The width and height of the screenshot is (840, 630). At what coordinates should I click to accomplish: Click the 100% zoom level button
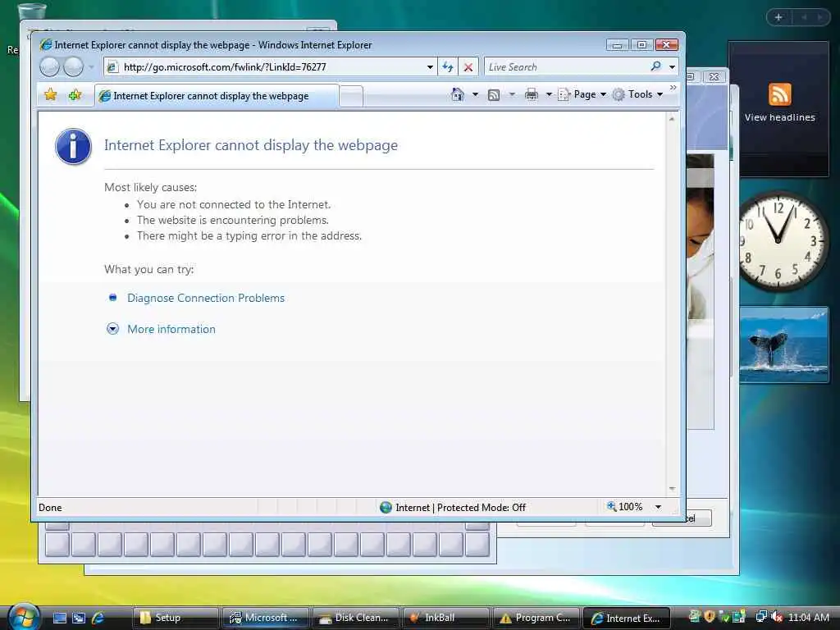click(624, 506)
